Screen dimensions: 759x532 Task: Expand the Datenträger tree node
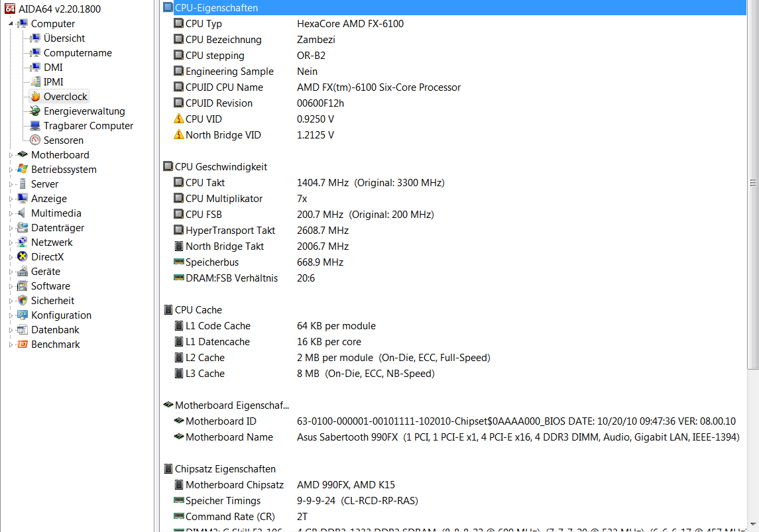(x=11, y=228)
